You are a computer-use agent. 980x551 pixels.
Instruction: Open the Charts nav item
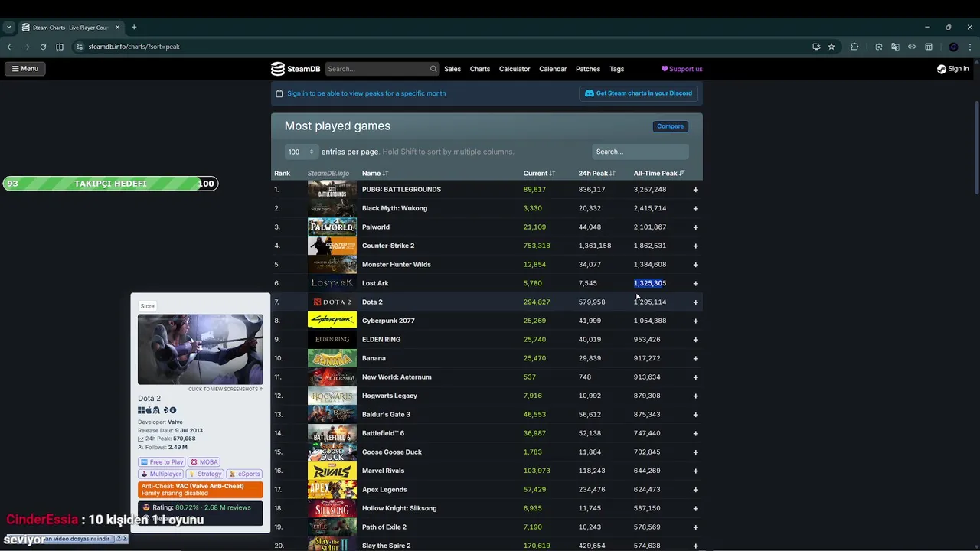tap(480, 69)
